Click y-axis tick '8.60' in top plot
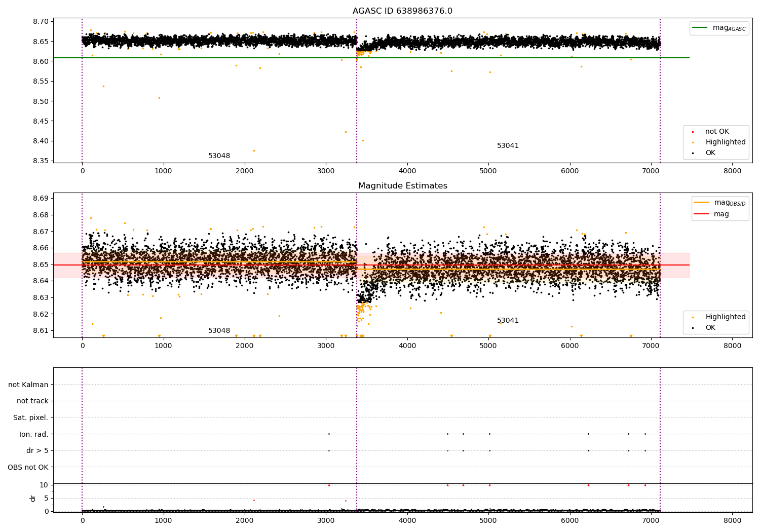Screen dimensions: 760x532 click(x=41, y=61)
